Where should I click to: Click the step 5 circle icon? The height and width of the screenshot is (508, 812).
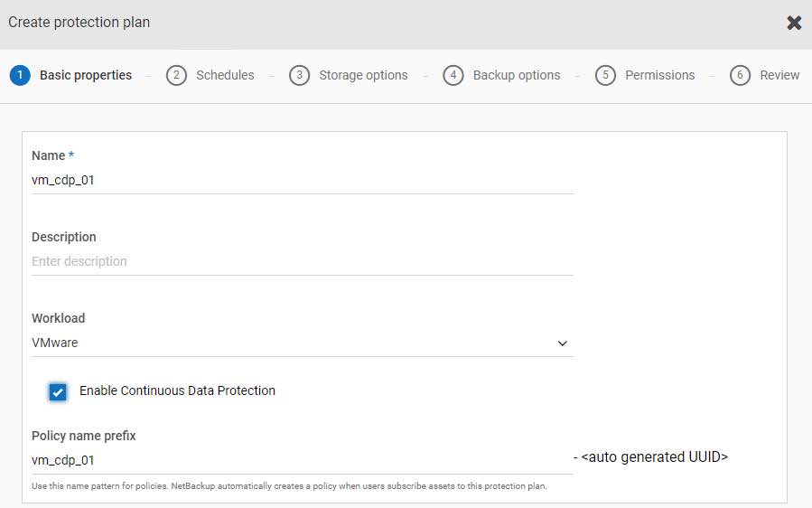pos(605,75)
